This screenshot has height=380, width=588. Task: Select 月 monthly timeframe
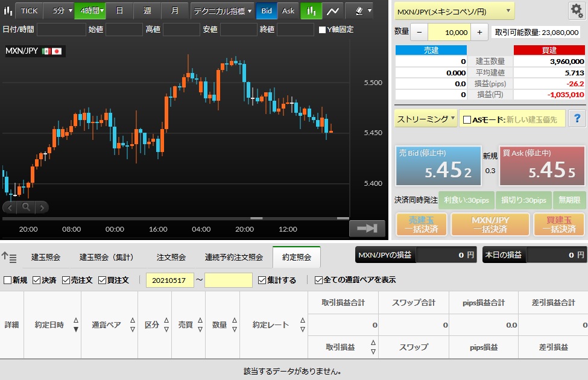(x=175, y=11)
